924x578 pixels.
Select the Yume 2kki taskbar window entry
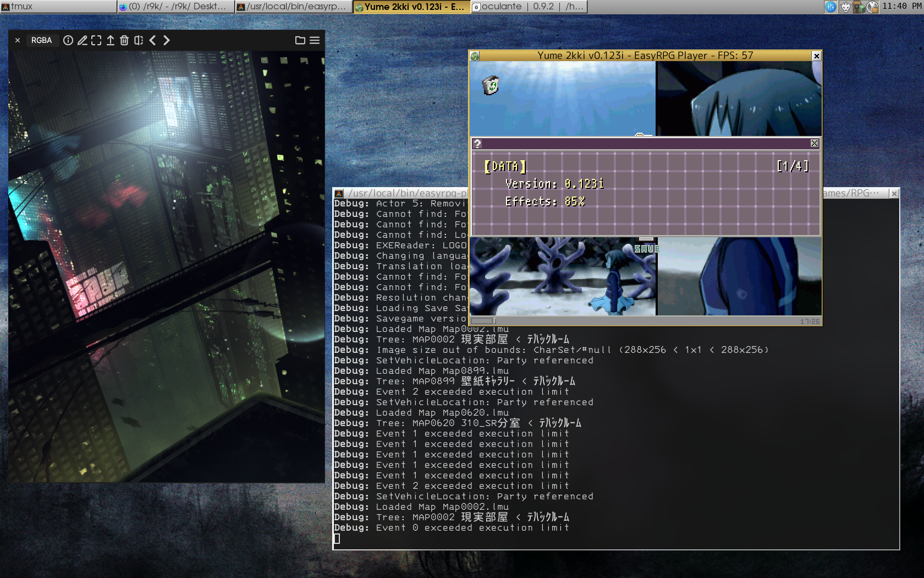pos(411,7)
